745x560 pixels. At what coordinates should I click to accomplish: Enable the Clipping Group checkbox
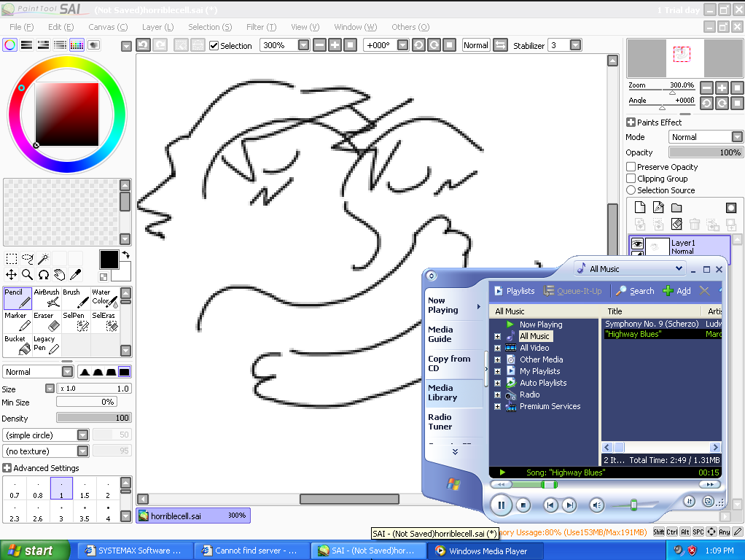click(x=631, y=179)
